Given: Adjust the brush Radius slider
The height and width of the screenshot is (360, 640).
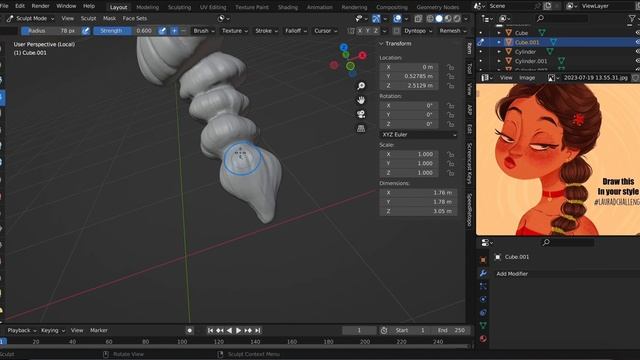Looking at the screenshot, I should (51, 31).
